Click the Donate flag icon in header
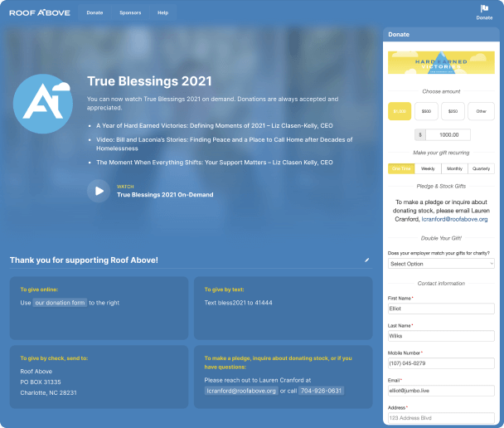This screenshot has height=428, width=504. (483, 9)
